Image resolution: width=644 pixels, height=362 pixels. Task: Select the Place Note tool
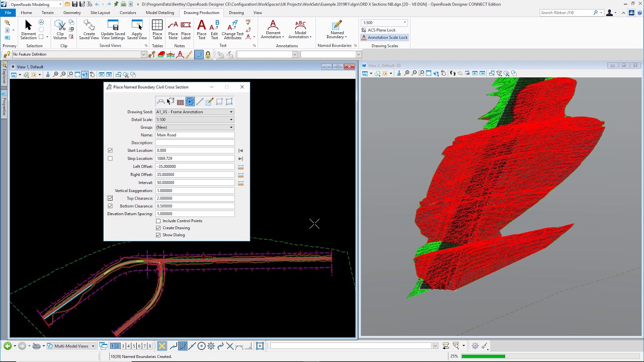click(x=173, y=30)
